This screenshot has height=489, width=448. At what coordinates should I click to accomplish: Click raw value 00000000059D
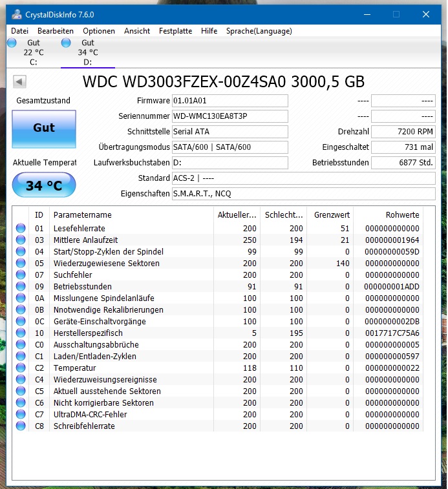392,252
